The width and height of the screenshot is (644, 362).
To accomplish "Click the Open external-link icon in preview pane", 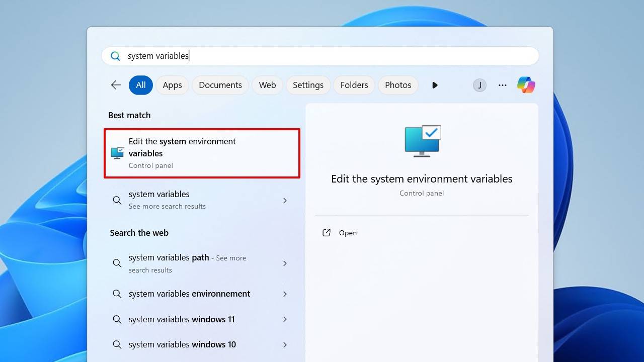I will tap(327, 232).
